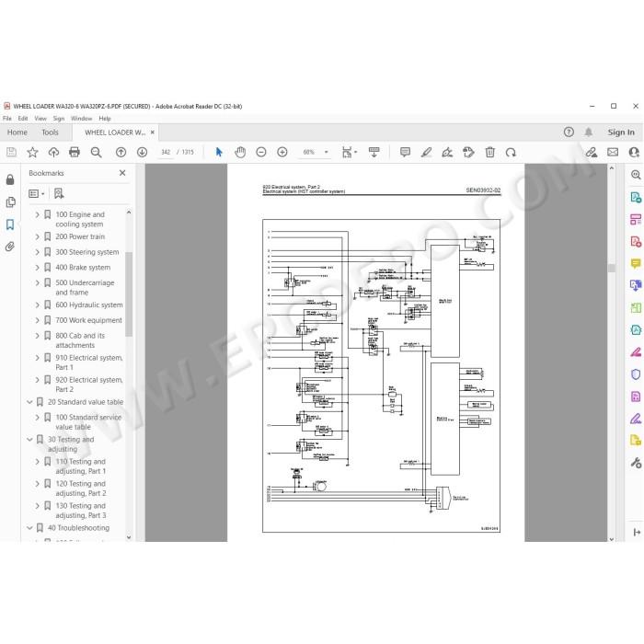Switch to the Home tab

[17, 132]
